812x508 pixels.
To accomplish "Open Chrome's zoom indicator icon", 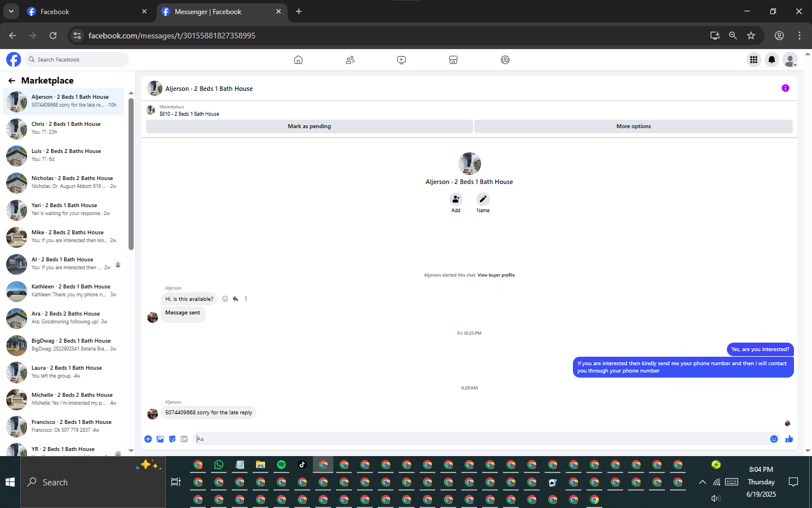I will pos(733,36).
